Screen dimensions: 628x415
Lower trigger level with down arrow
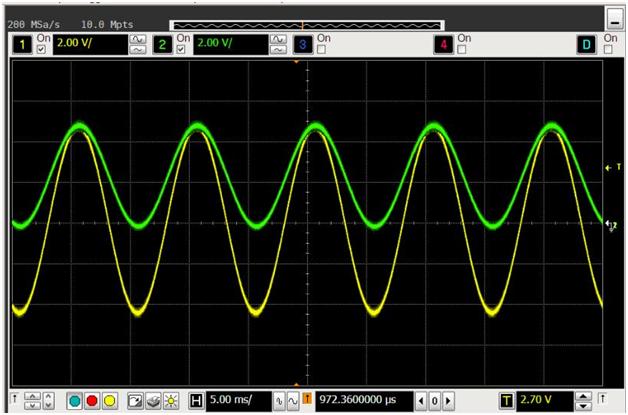pyautogui.click(x=583, y=405)
